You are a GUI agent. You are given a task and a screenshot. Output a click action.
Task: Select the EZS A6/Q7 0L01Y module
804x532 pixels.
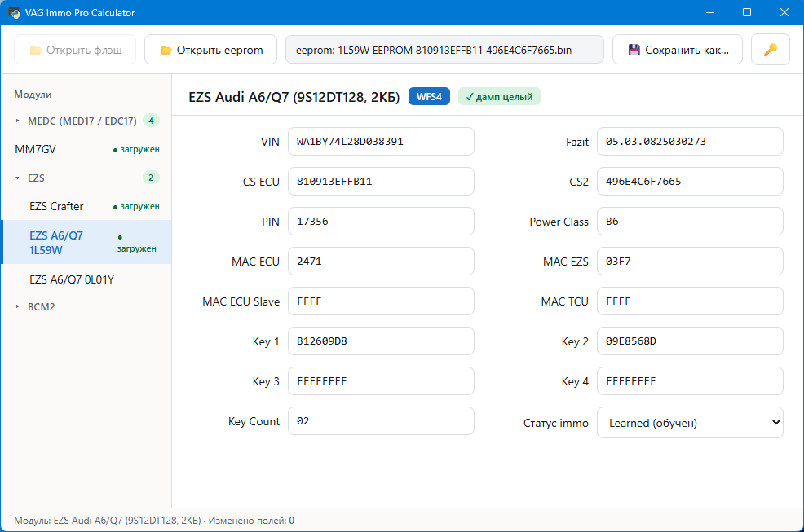86,279
